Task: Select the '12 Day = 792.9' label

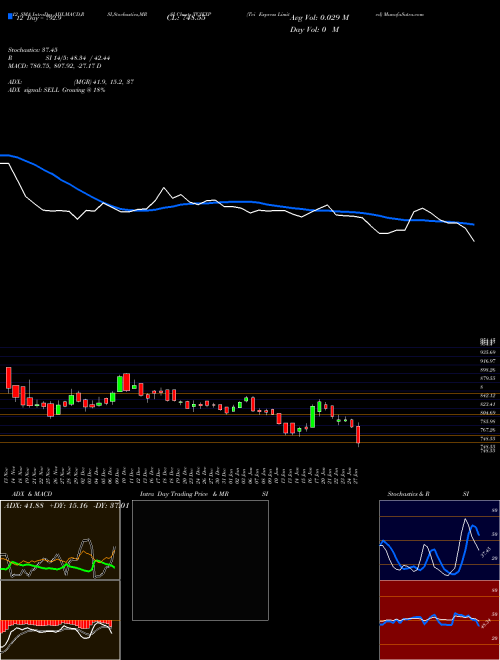Action: coord(37,19)
